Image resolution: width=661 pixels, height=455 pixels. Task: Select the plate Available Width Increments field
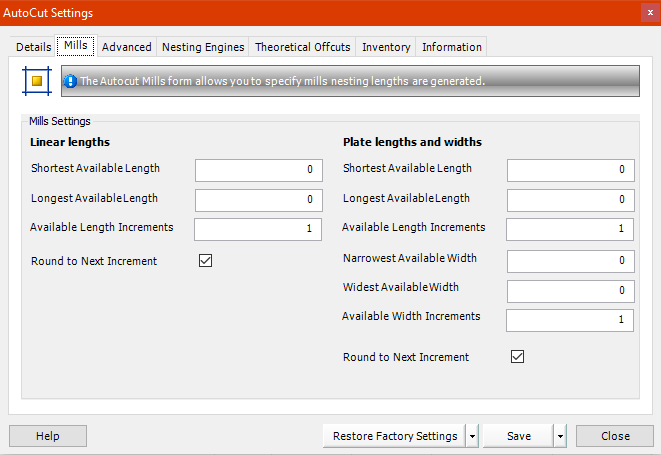tap(570, 320)
